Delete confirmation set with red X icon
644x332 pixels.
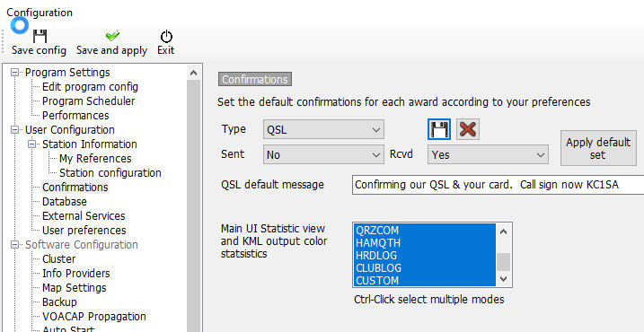pyautogui.click(x=468, y=130)
